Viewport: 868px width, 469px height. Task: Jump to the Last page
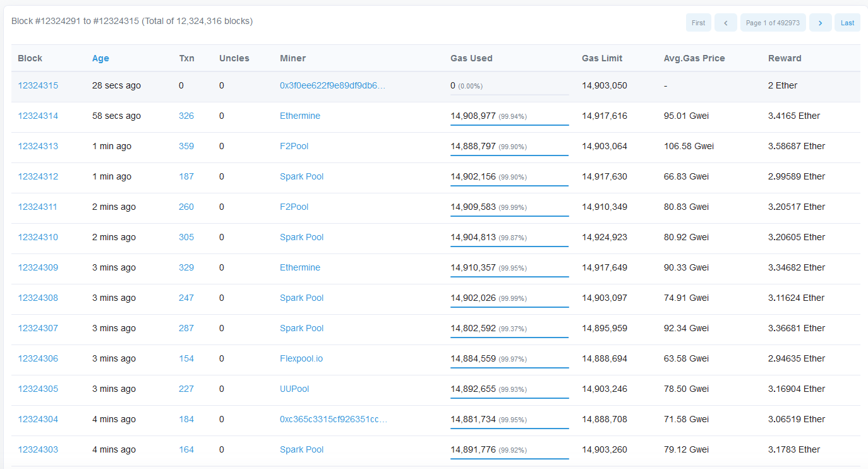point(847,23)
